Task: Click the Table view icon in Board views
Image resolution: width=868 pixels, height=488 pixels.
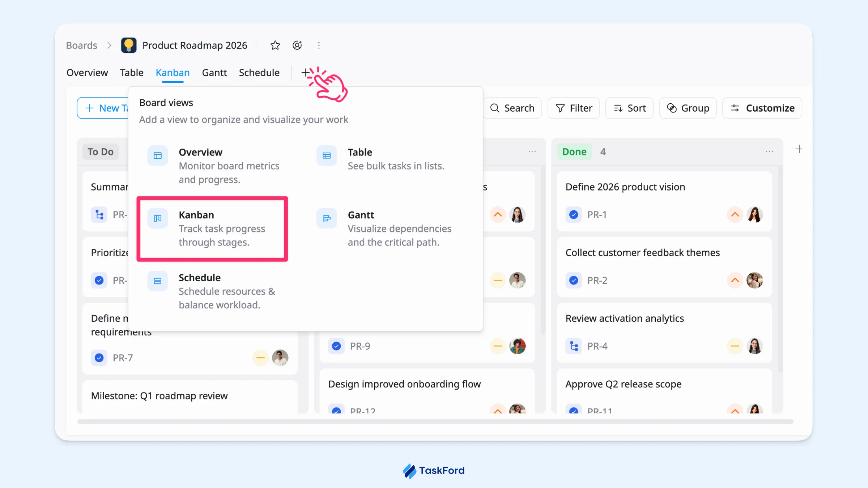Action: point(327,156)
